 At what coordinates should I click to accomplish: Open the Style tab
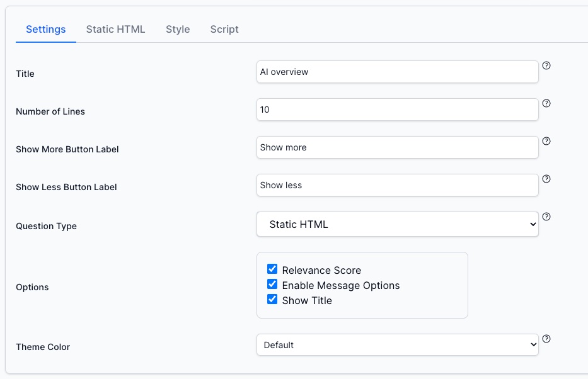click(178, 30)
